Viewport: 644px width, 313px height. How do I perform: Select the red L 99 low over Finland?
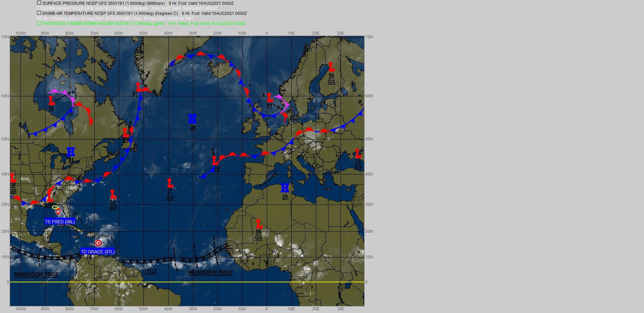[x=331, y=67]
